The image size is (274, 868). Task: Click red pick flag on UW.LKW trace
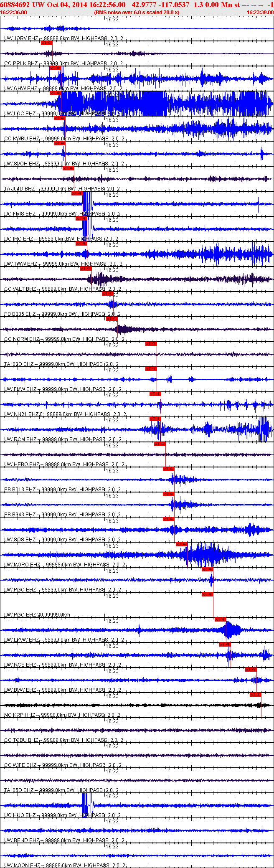220,619
